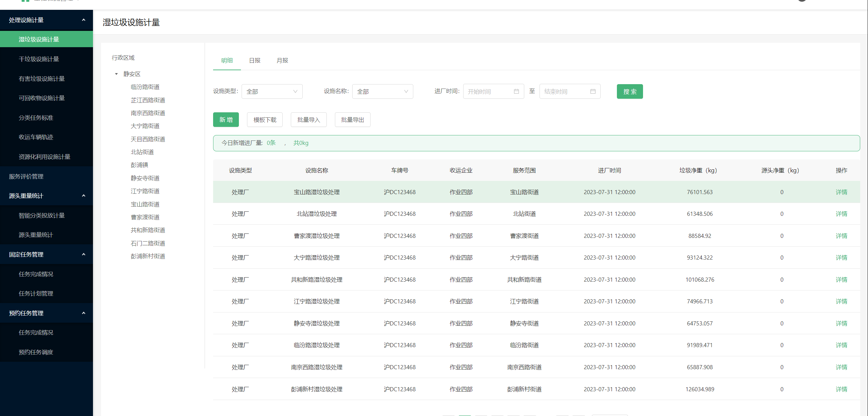Open 资源化利用设施计量 in sidebar
This screenshot has height=416, width=868.
click(x=46, y=157)
